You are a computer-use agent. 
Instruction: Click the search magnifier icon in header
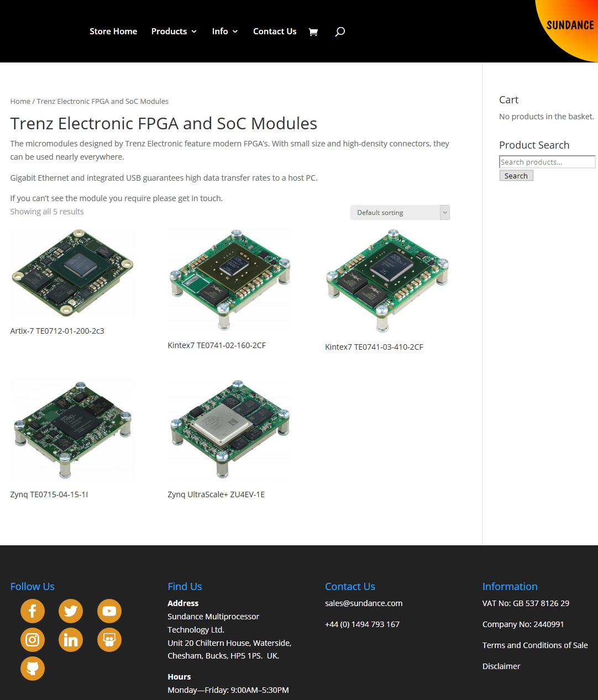[x=340, y=31]
